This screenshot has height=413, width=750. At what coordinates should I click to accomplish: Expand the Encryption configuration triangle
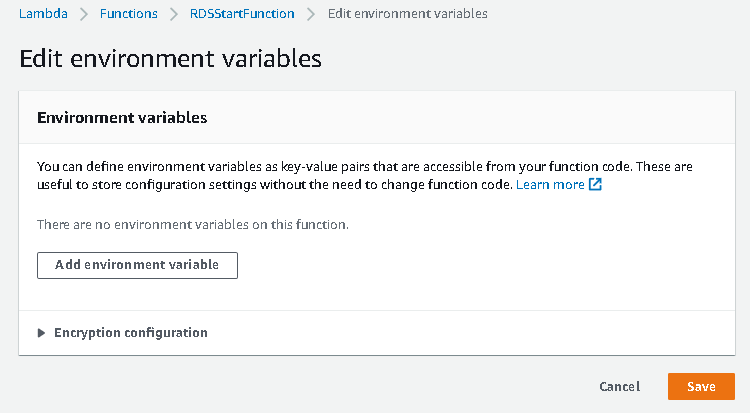pyautogui.click(x=42, y=333)
